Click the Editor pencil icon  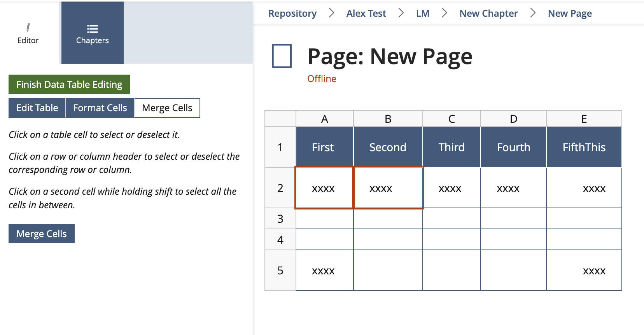(x=28, y=27)
